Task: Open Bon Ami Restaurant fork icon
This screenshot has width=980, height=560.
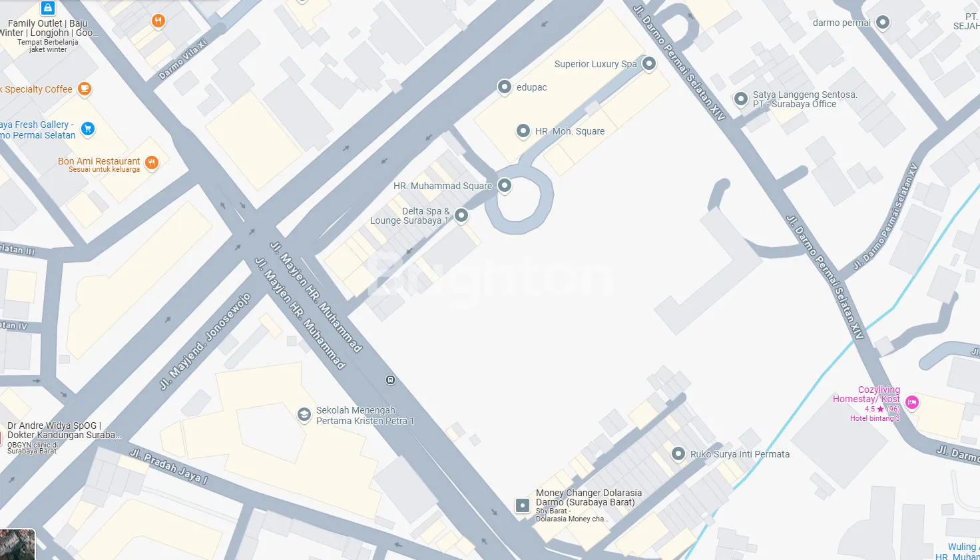Action: click(152, 162)
